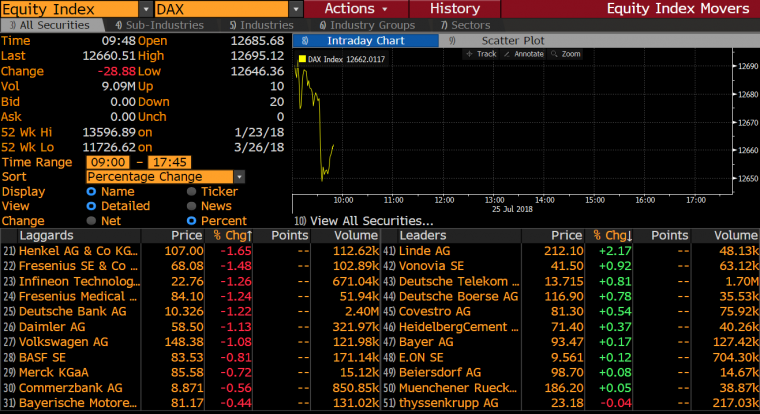This screenshot has height=414, width=760.
Task: Click the yellow DAX Index legend swatch
Action: pyautogui.click(x=300, y=59)
